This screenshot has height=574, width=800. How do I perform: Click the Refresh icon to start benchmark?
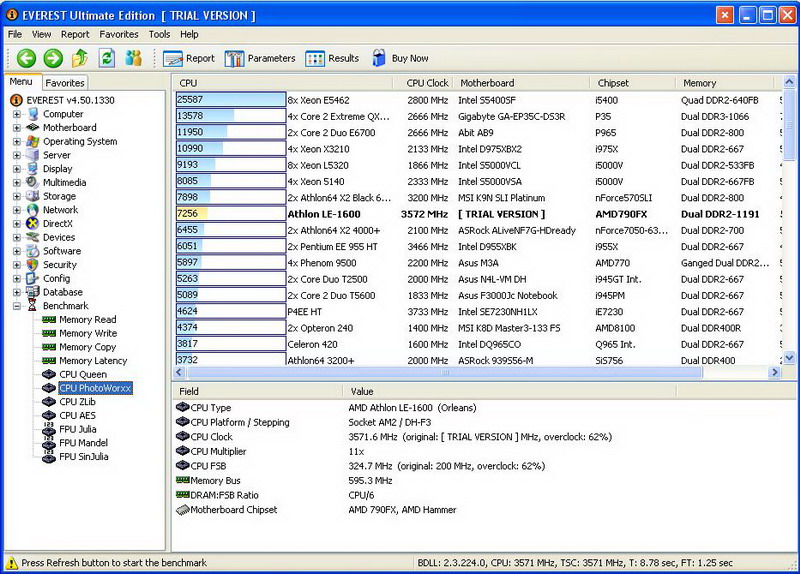[x=107, y=58]
